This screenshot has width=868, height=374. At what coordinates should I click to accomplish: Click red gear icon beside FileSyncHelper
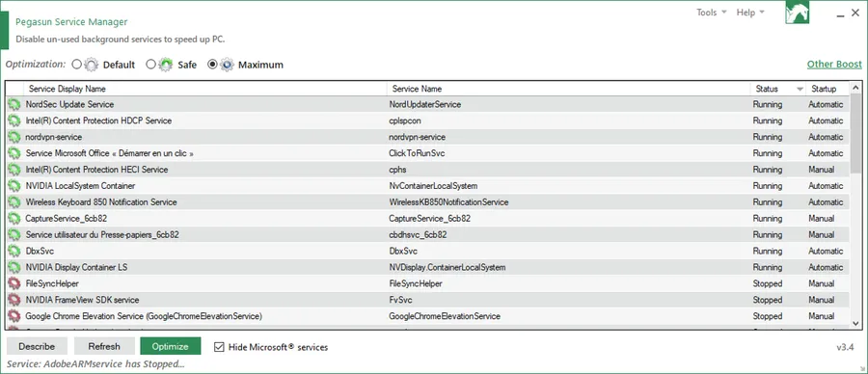point(14,283)
